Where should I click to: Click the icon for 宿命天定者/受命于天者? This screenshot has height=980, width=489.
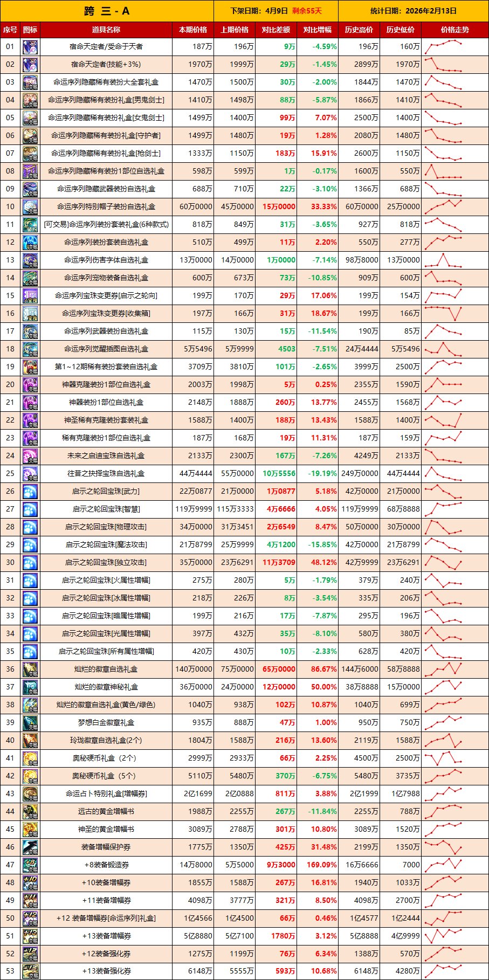point(30,47)
